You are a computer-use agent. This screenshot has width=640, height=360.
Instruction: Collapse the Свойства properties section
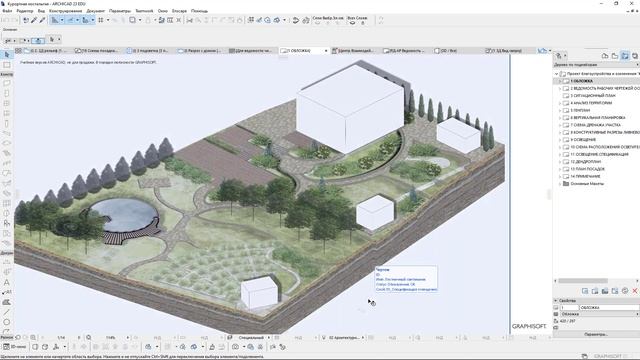[x=556, y=301]
